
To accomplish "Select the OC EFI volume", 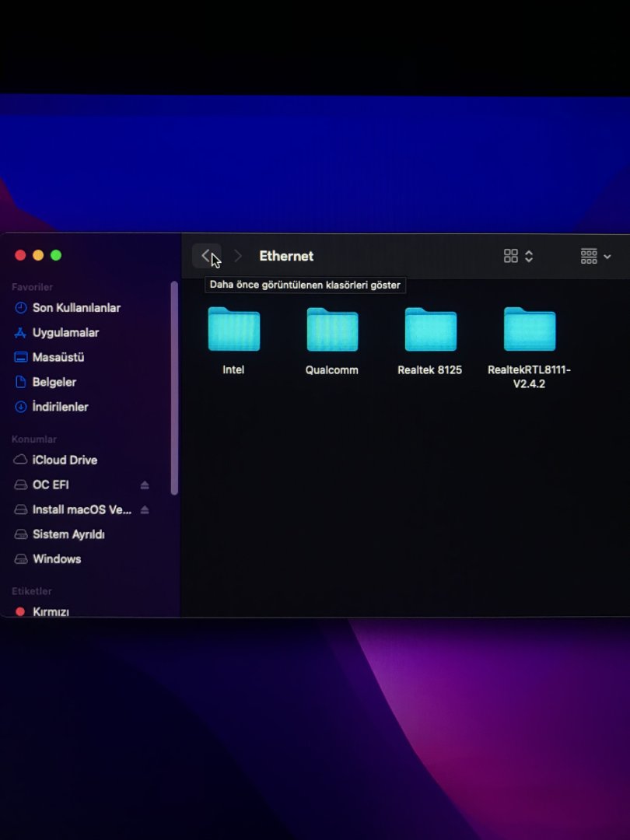I will [51, 485].
